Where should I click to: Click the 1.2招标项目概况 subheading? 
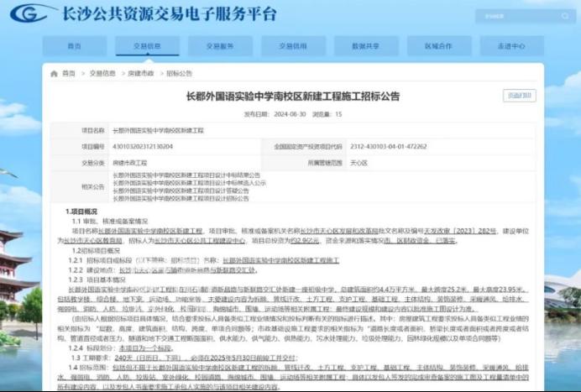(96, 250)
